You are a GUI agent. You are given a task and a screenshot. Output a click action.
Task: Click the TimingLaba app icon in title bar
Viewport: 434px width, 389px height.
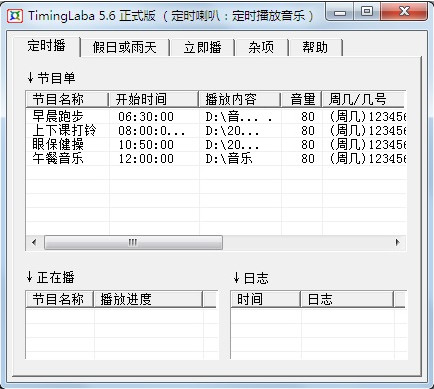[15, 16]
